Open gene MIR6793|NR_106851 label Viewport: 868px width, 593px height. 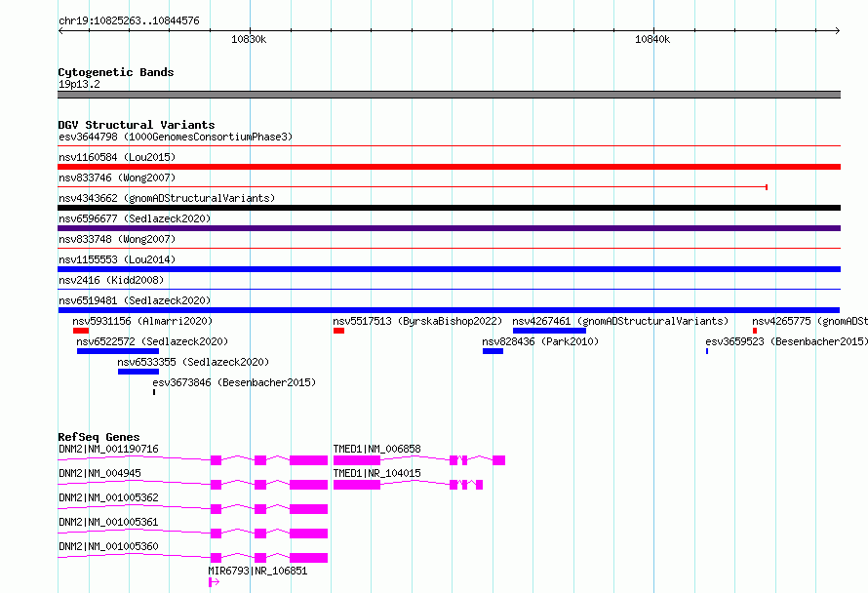pyautogui.click(x=257, y=571)
